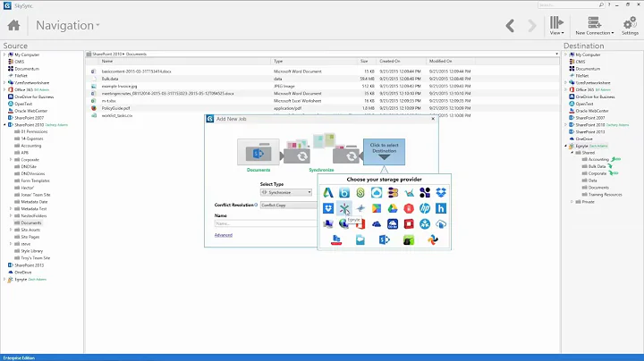This screenshot has width=644, height=361.
Task: Click Documents in the breadcrumb path
Action: [x=136, y=55]
